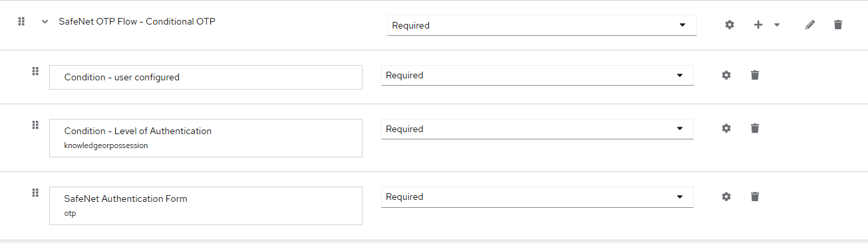
Task: Open gear settings for SafeNet Authentication Form
Action: 726,197
